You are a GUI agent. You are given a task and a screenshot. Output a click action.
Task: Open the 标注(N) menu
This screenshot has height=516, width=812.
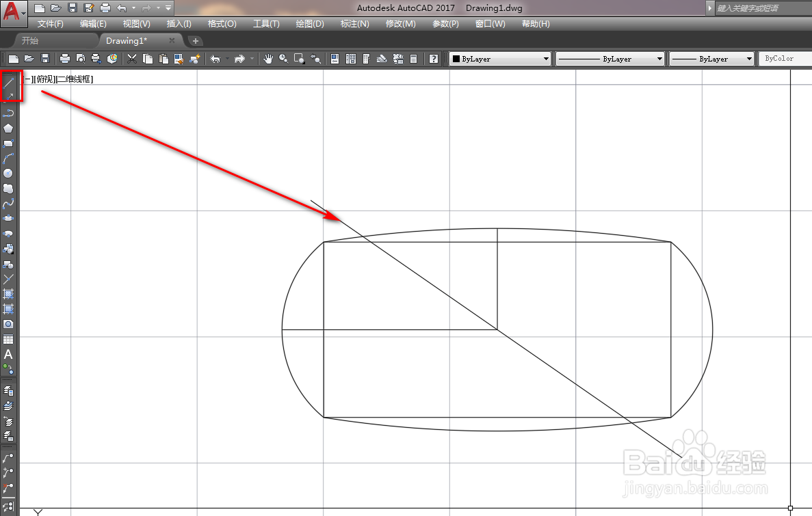[355, 24]
